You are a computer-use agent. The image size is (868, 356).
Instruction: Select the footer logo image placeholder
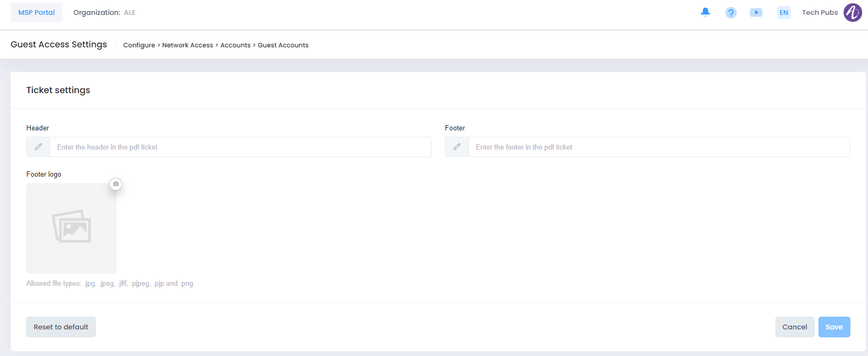[x=71, y=228]
